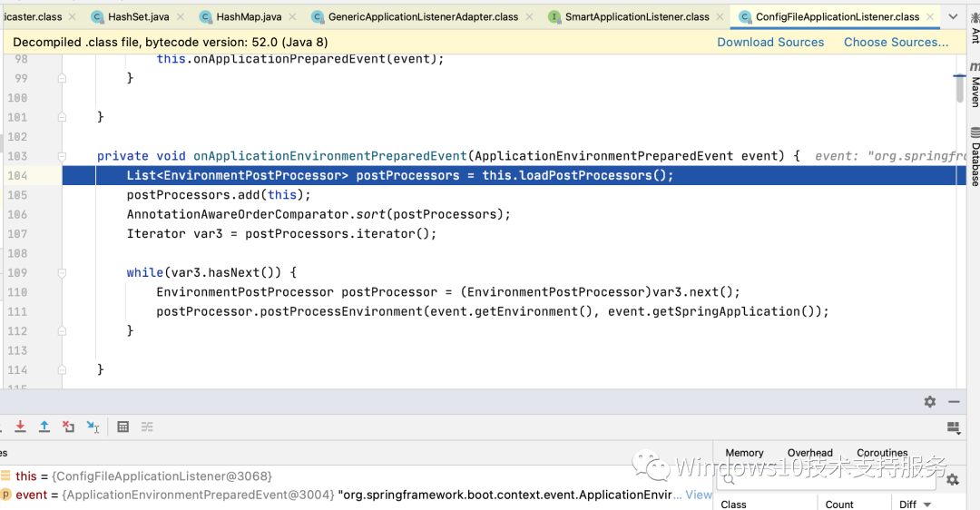
Task: Toggle fold marker at line 112
Action: 62,331
